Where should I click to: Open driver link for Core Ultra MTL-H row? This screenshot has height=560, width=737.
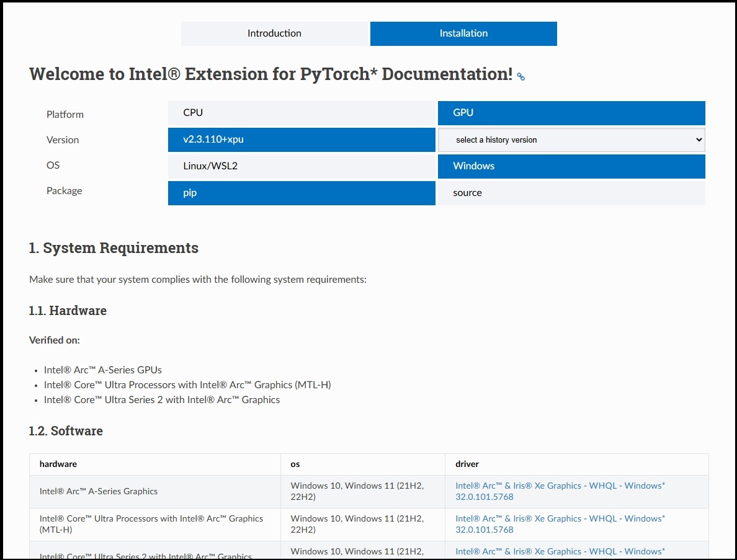pyautogui.click(x=559, y=524)
